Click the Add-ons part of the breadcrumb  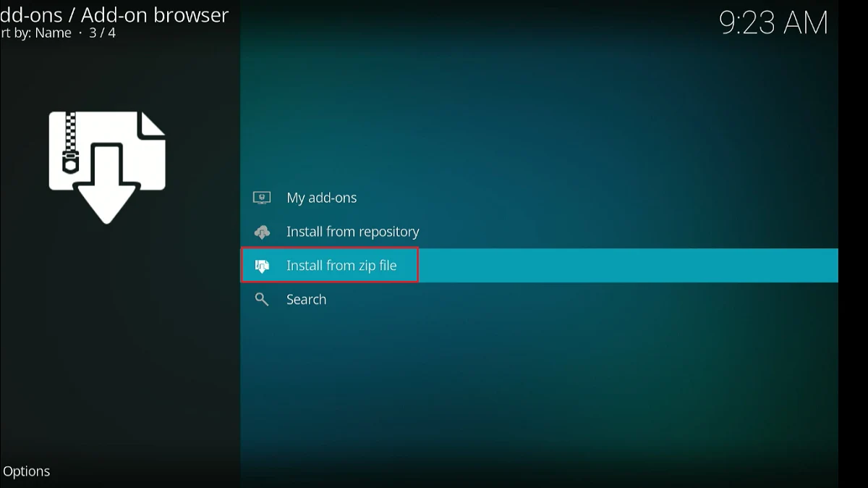33,14
